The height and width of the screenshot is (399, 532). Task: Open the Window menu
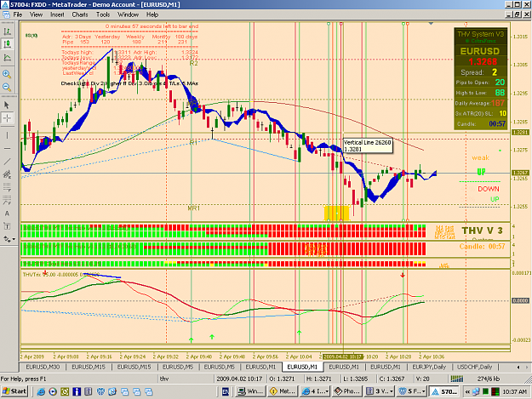128,14
